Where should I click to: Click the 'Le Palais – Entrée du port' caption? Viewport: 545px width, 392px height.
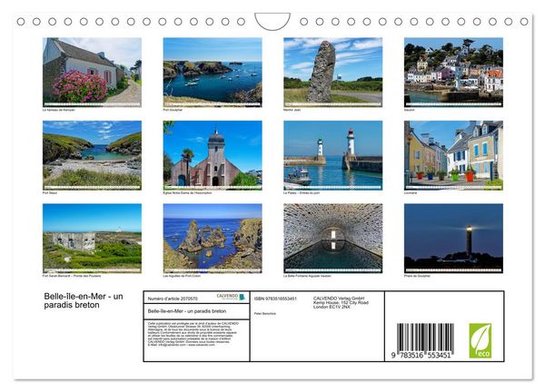[x=302, y=193]
